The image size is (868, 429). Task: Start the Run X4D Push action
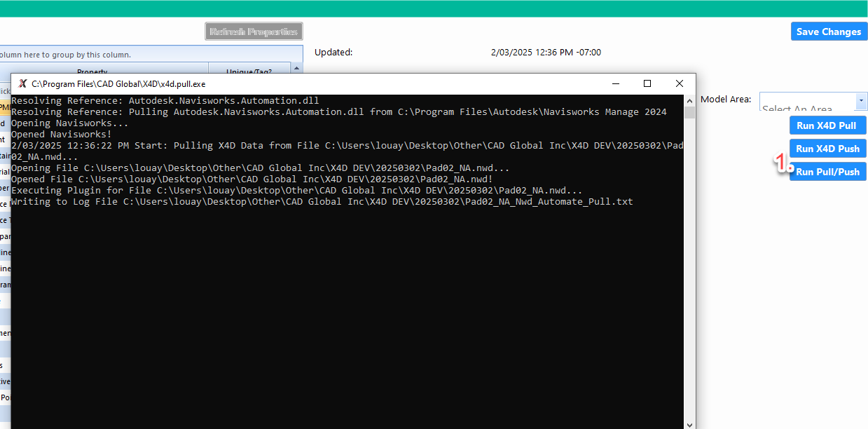click(827, 149)
